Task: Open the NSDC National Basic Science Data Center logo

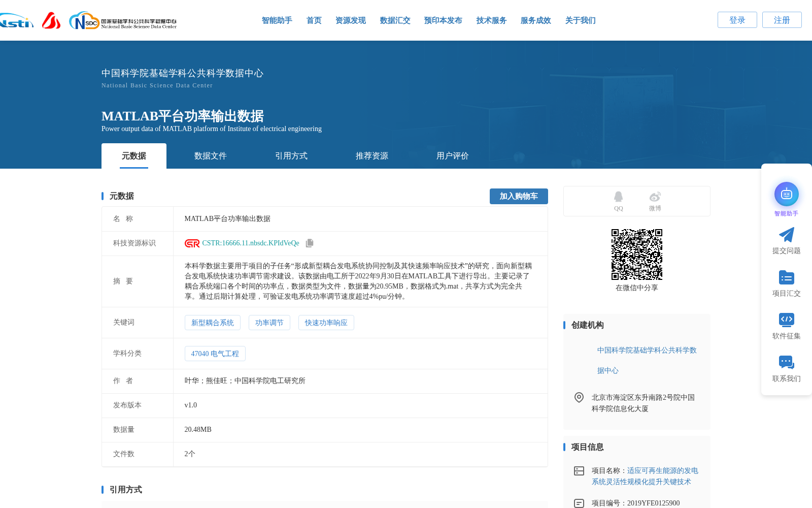Action: pos(123,21)
